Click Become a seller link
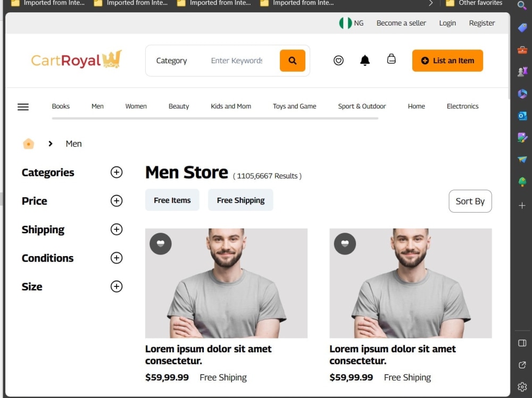Viewport: 532px width, 398px height. 401,23
